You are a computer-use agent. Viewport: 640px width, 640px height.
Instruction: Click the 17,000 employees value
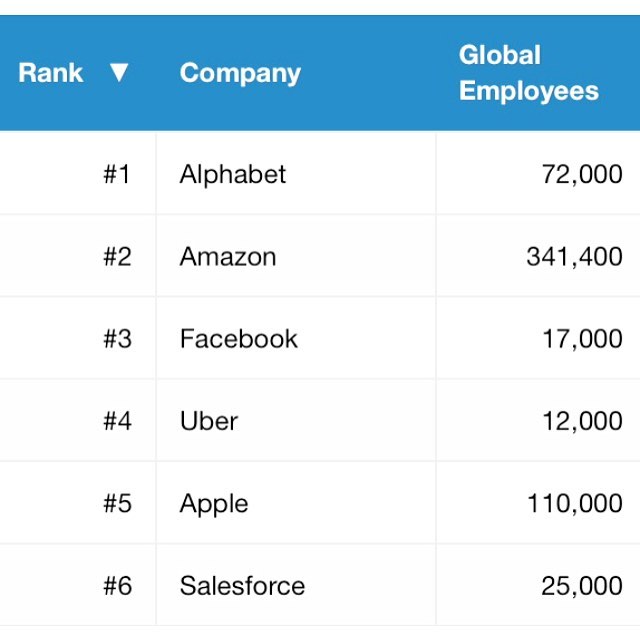582,339
